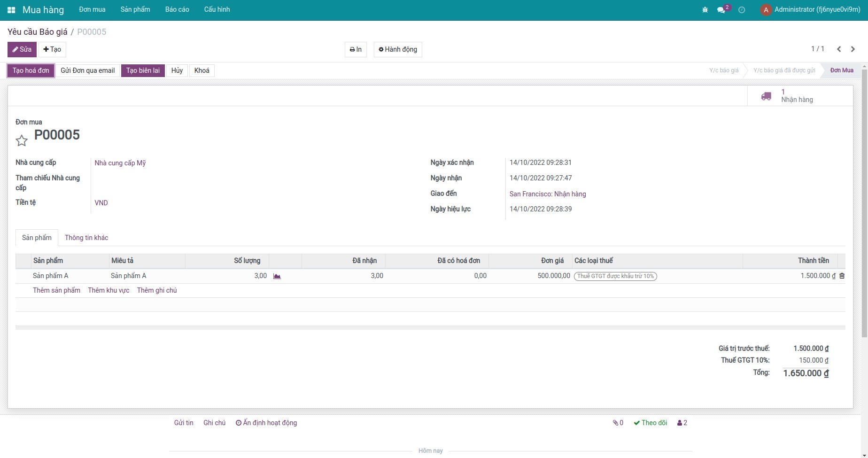Screen dimensions: 868x458
Task: Toggle Theo dõi following status
Action: pos(651,423)
